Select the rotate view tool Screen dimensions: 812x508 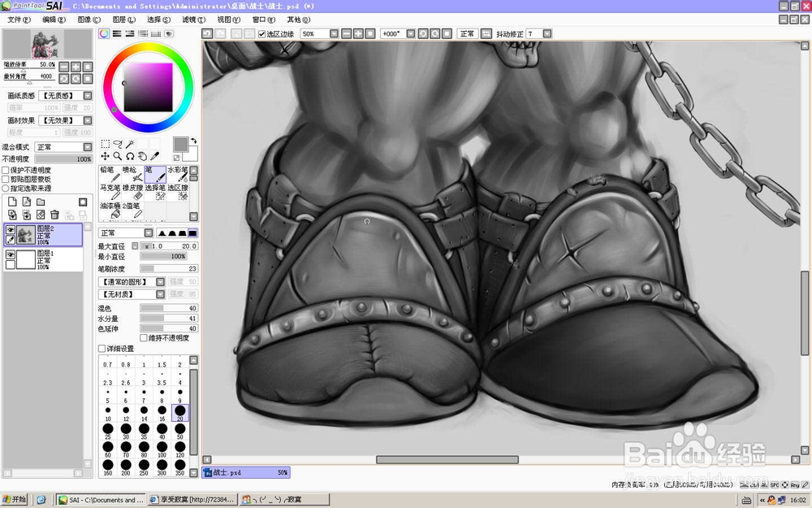[130, 156]
